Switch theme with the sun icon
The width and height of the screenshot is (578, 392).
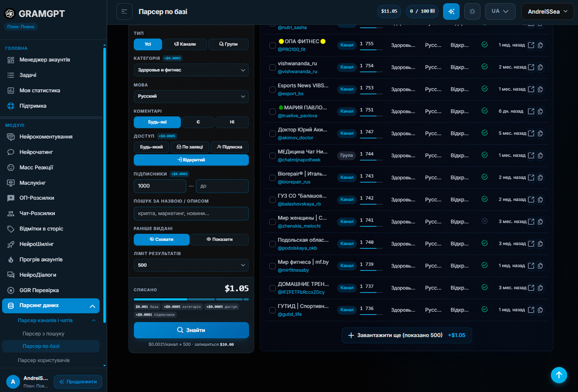472,11
